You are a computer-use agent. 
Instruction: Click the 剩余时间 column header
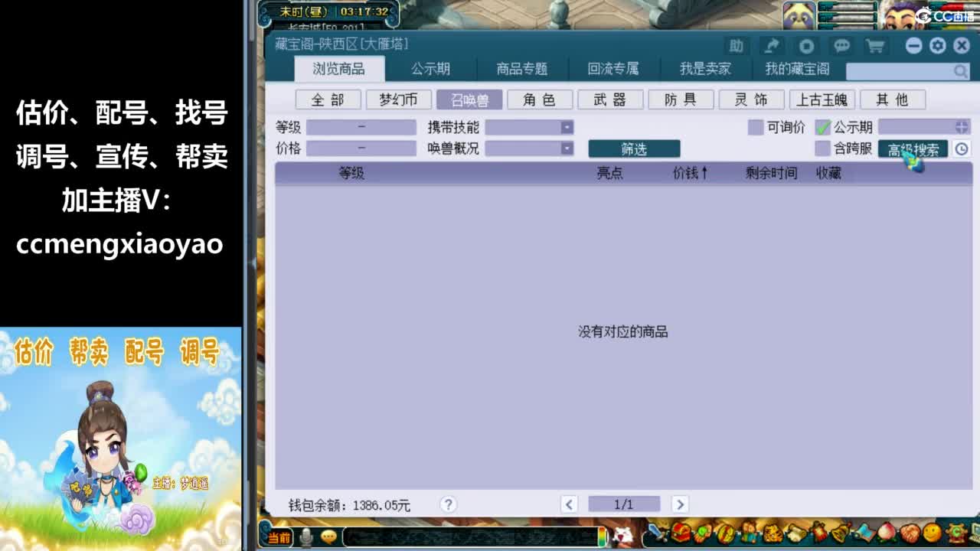coord(771,173)
